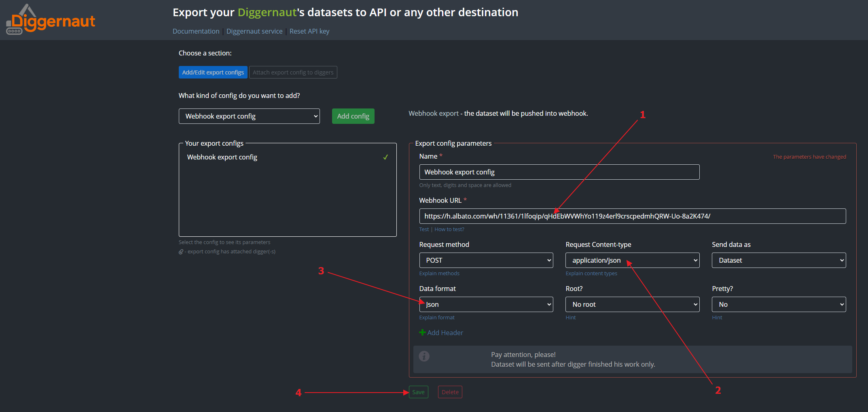Click 'Only text, digits and space are allowed' note
Image resolution: width=868 pixels, height=412 pixels.
click(x=465, y=185)
